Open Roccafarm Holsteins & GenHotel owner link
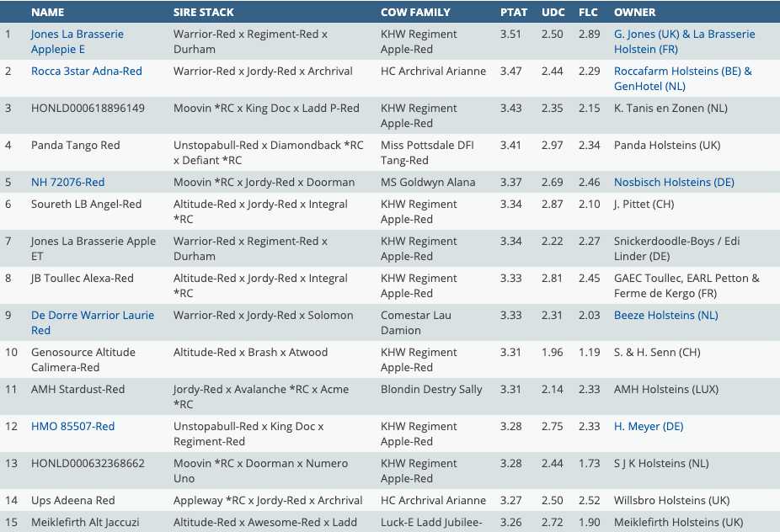The height and width of the screenshot is (532, 780). coord(682,78)
